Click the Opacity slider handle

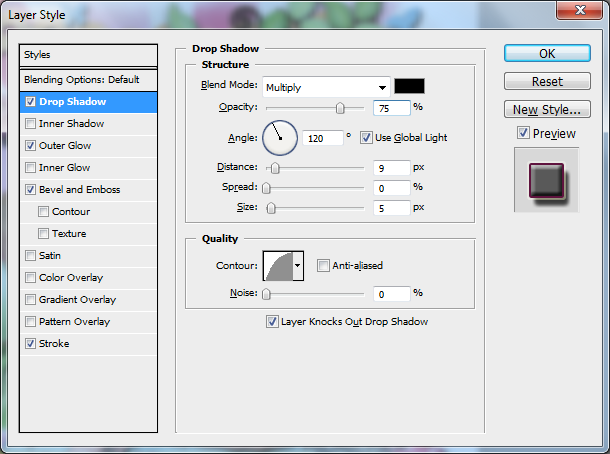pos(340,108)
